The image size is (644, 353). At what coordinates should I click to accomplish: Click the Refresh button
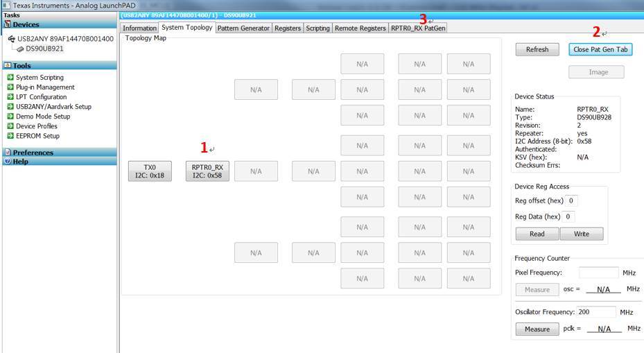tap(537, 49)
